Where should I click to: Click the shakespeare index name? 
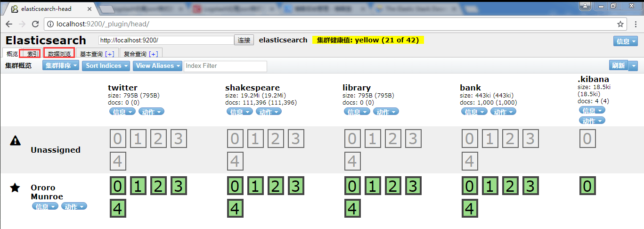(x=253, y=87)
